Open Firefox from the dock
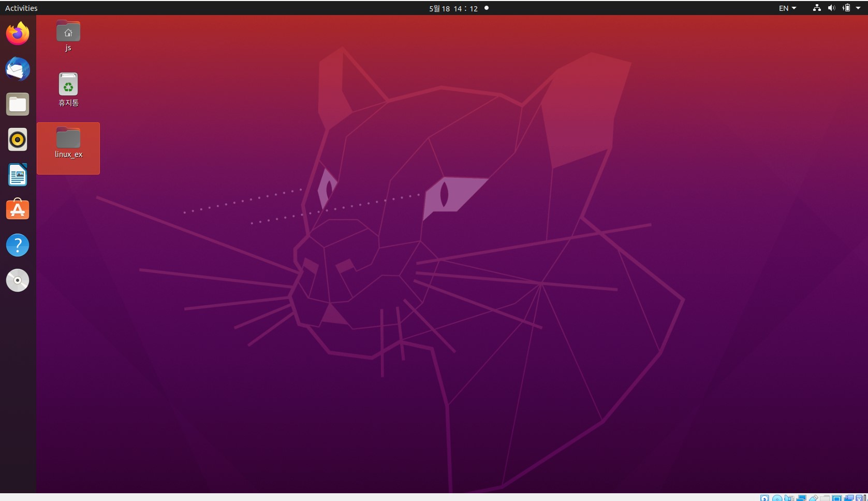This screenshot has width=868, height=501. 18,34
